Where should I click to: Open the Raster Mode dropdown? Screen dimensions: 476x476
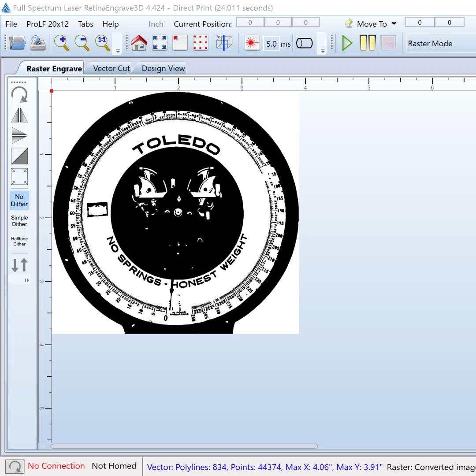pos(441,44)
